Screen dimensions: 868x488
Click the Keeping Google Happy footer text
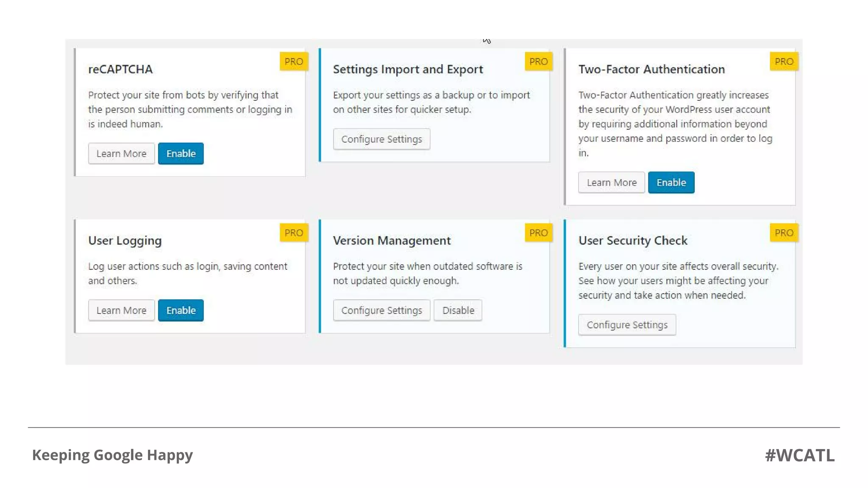tap(112, 455)
